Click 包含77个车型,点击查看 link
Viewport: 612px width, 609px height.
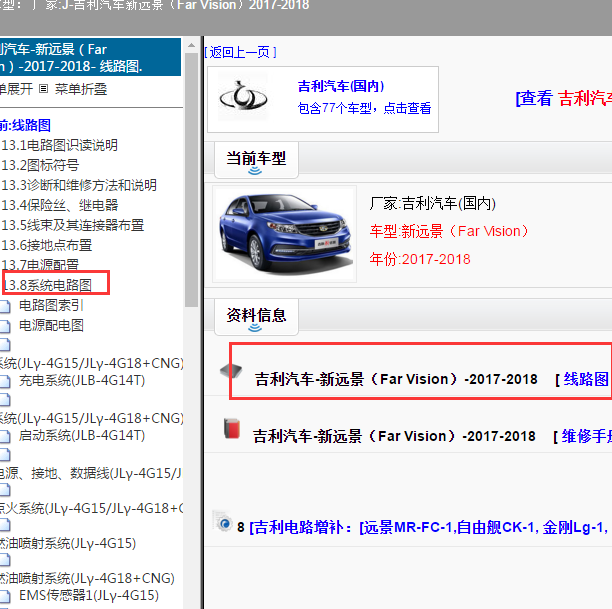pyautogui.click(x=364, y=108)
